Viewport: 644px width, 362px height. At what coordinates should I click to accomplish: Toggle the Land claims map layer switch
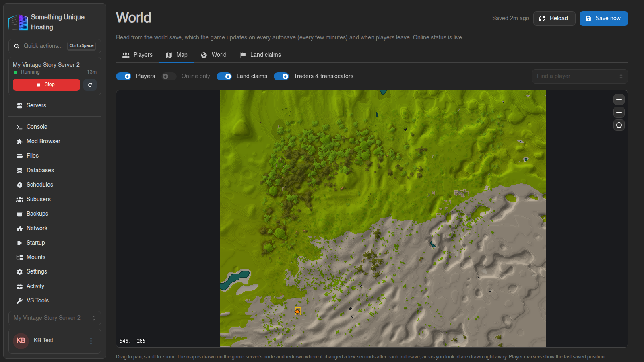224,76
